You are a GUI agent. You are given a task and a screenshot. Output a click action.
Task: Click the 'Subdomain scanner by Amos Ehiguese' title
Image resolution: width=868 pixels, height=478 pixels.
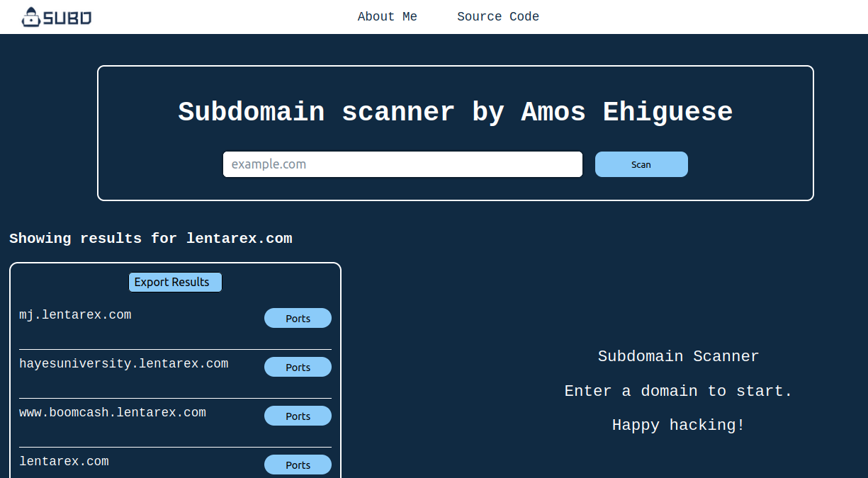click(x=456, y=112)
